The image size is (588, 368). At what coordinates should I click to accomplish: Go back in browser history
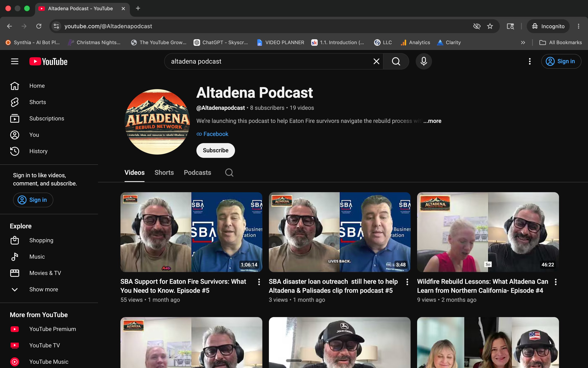[9, 26]
